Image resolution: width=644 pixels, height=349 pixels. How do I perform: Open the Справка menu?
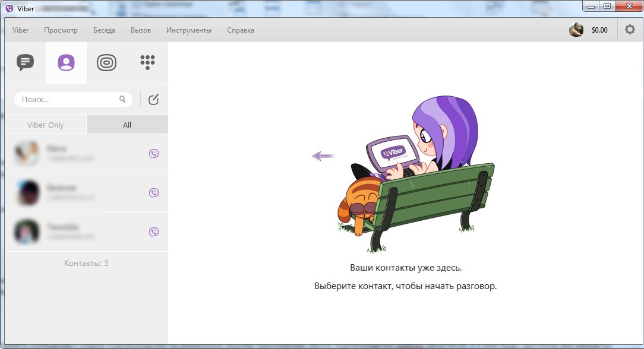(x=241, y=30)
